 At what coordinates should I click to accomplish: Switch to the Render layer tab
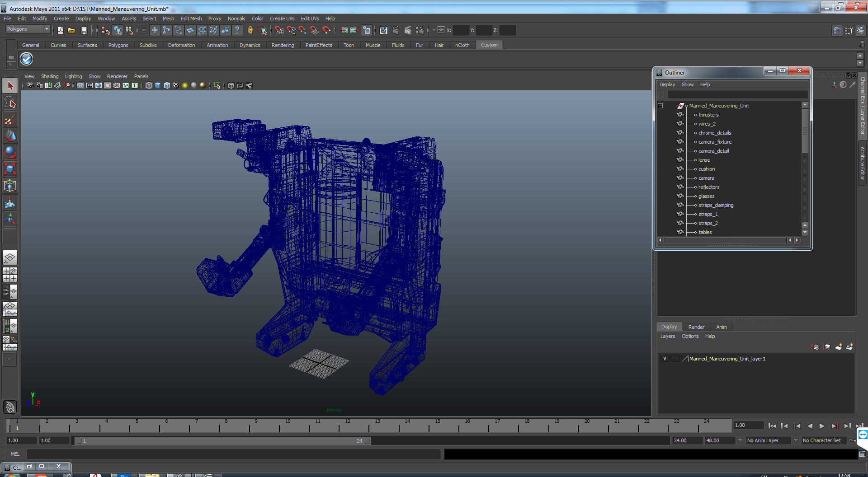pyautogui.click(x=696, y=327)
